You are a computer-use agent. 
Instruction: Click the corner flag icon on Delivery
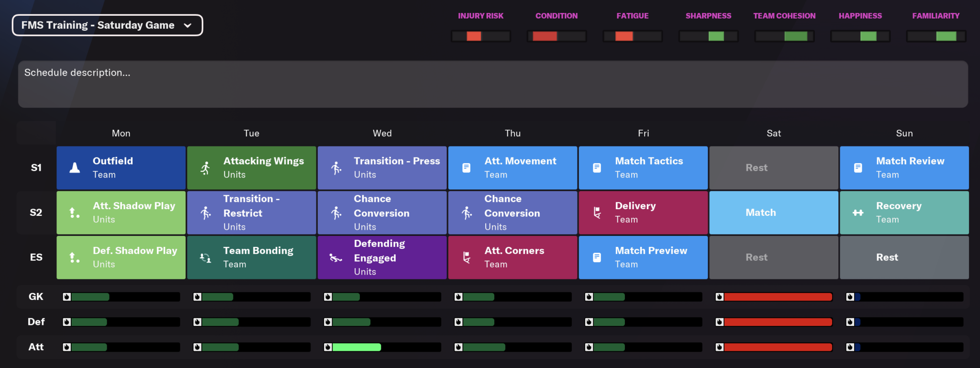(597, 212)
